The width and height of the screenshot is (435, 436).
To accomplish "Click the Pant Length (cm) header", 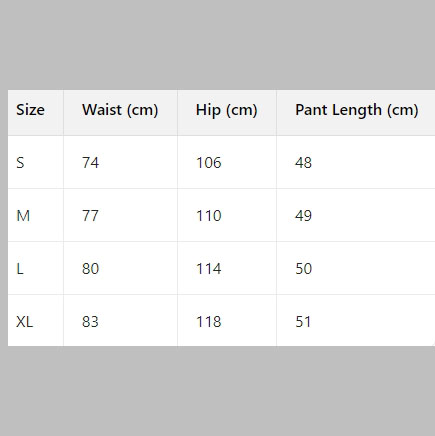I will coord(357,110).
